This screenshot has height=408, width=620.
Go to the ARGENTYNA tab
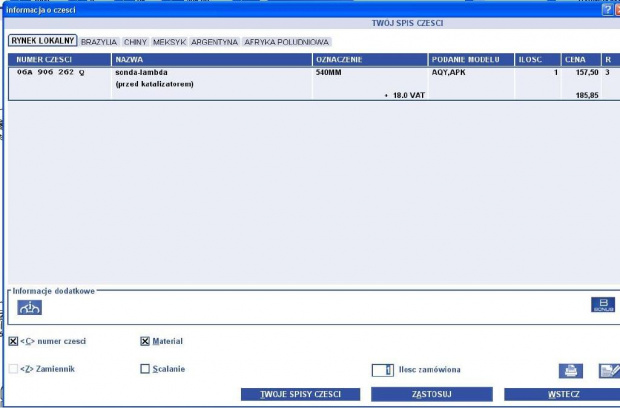(214, 42)
